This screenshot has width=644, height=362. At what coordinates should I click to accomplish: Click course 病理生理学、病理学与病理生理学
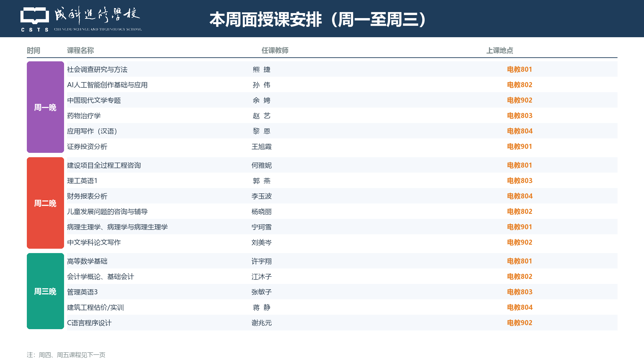(117, 227)
